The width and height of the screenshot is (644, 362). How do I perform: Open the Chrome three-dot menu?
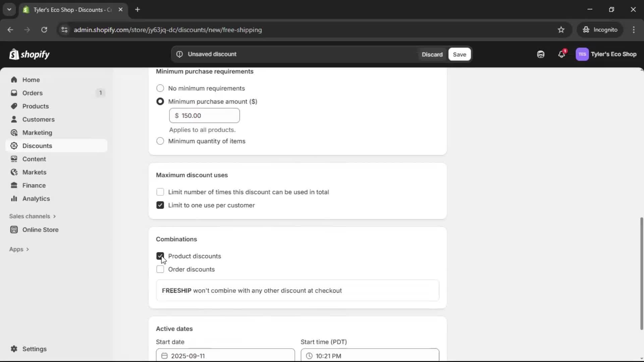(x=634, y=29)
